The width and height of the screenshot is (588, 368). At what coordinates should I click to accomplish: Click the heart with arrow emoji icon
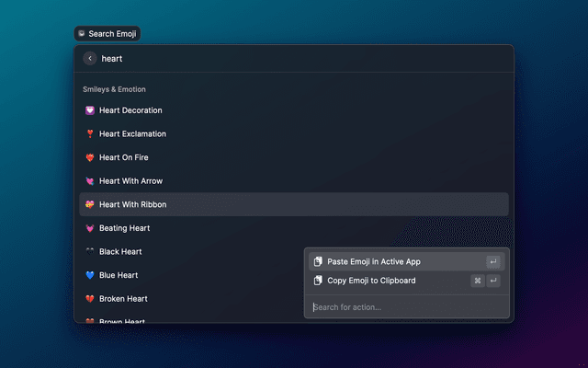(90, 181)
